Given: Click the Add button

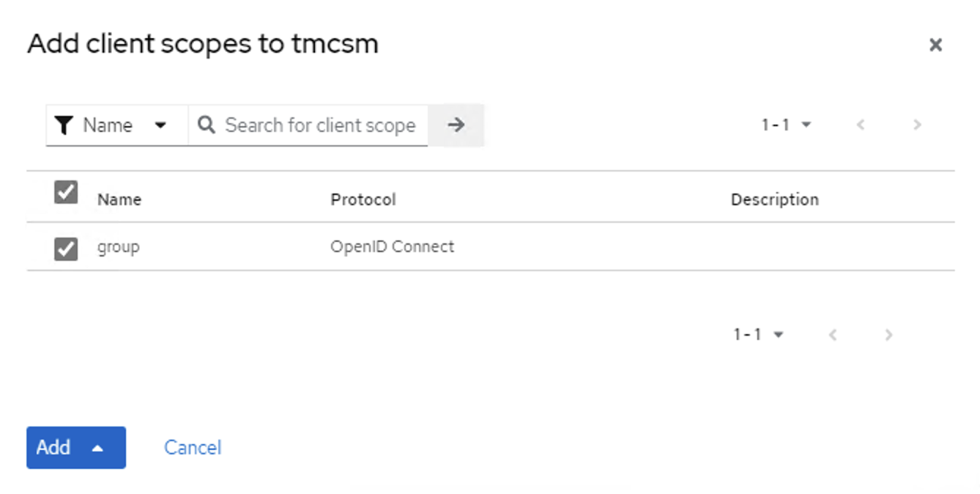Looking at the screenshot, I should [54, 448].
